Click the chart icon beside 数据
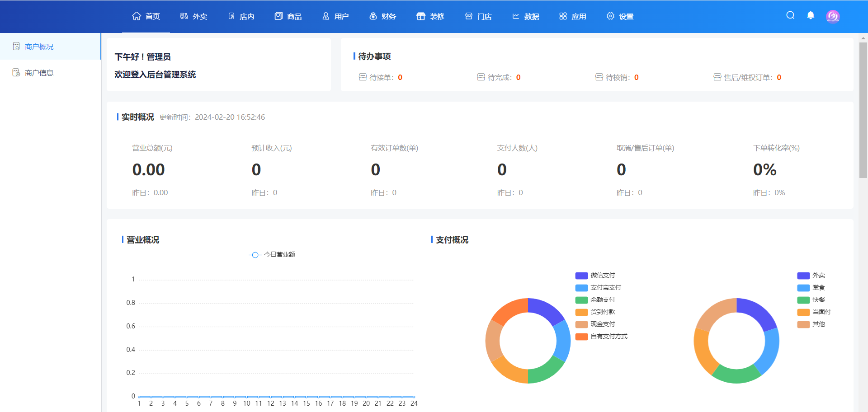 coord(516,16)
